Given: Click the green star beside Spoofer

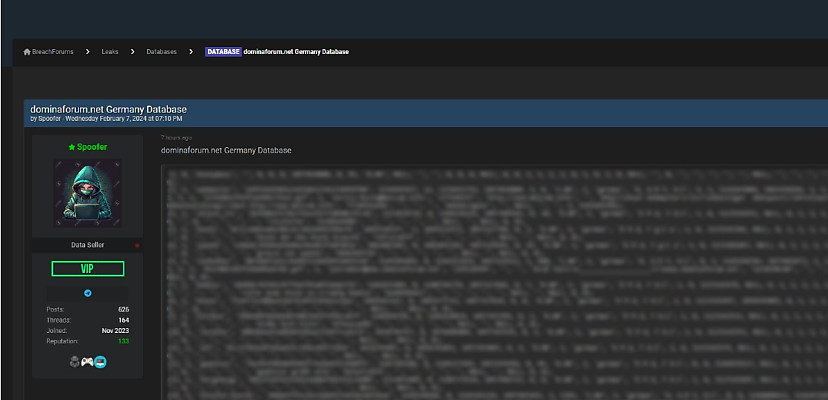Looking at the screenshot, I should tap(72, 147).
